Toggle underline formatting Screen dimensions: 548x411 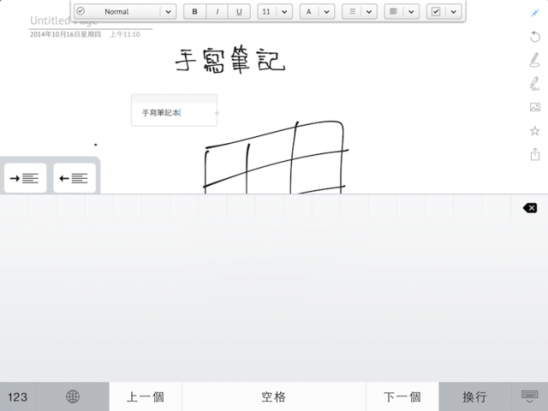click(239, 12)
